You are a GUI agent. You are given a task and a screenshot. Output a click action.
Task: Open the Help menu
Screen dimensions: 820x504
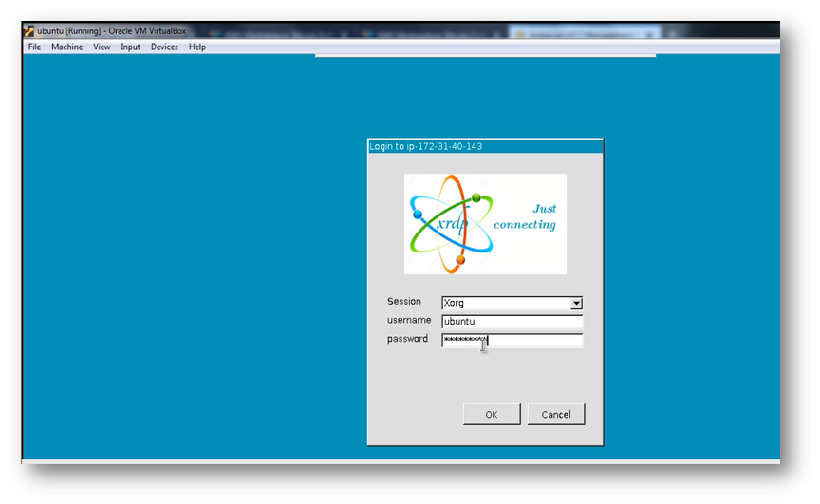197,47
